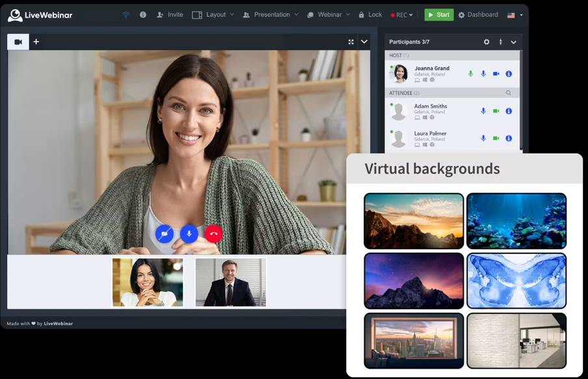The height and width of the screenshot is (379, 588).
Task: Toggle Joanna Grand's camera icon
Action: pos(496,74)
